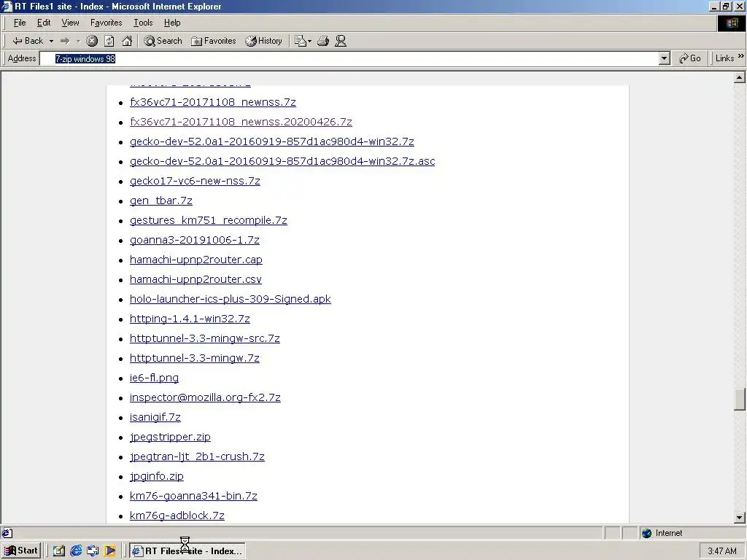Open jpginfo.zip link
The image size is (747, 560).
(156, 476)
